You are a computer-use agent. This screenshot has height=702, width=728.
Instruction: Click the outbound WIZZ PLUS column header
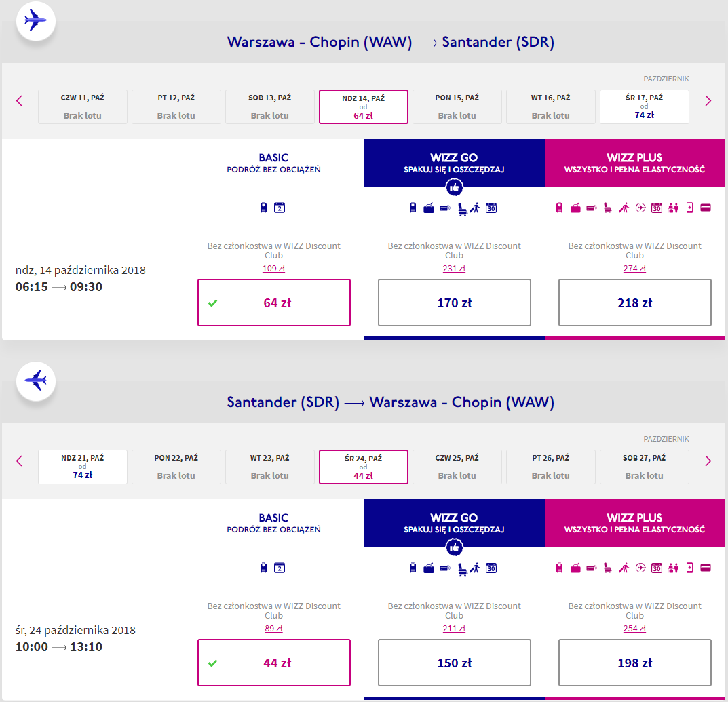coord(634,163)
